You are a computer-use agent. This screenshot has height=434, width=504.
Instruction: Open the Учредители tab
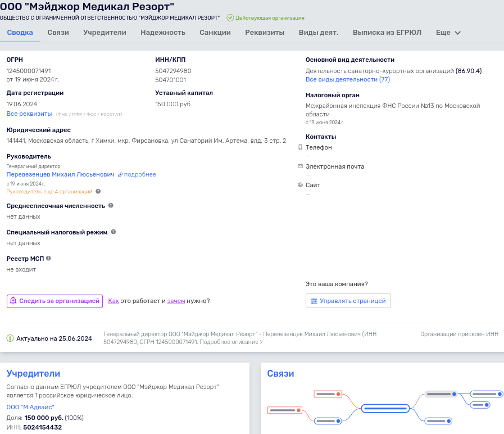(x=105, y=33)
